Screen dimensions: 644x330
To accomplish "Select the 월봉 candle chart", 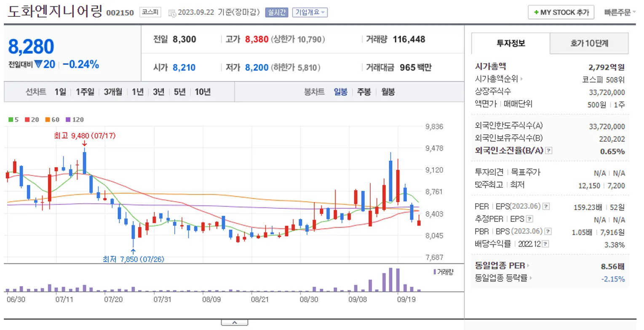I will (388, 92).
